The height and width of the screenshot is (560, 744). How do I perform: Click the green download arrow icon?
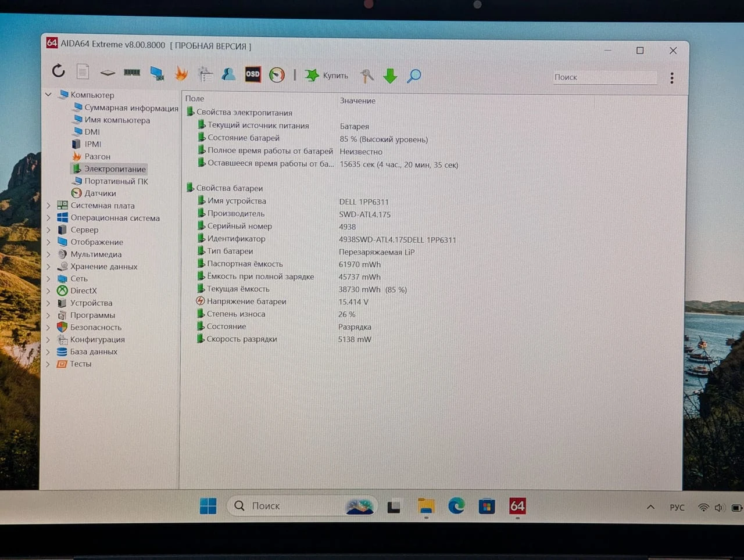pos(390,76)
